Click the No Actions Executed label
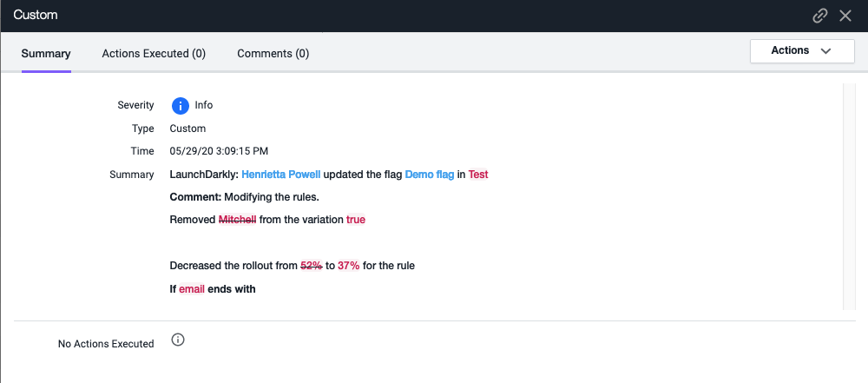The image size is (868, 383). click(106, 344)
